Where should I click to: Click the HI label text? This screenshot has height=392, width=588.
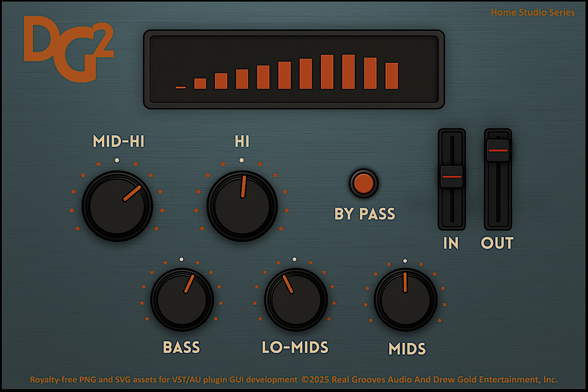[x=242, y=141]
